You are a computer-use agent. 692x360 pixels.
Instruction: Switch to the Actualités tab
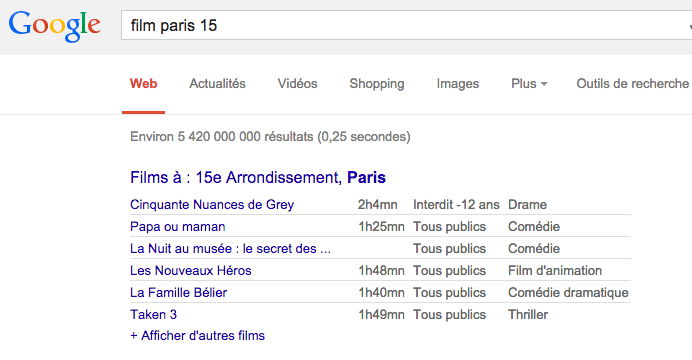click(x=218, y=83)
